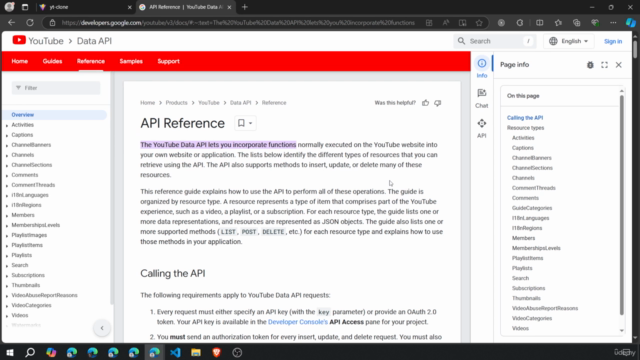Screen dimensions: 640x360
Task: Expand the Subscriptions tree item
Action: [7, 276]
